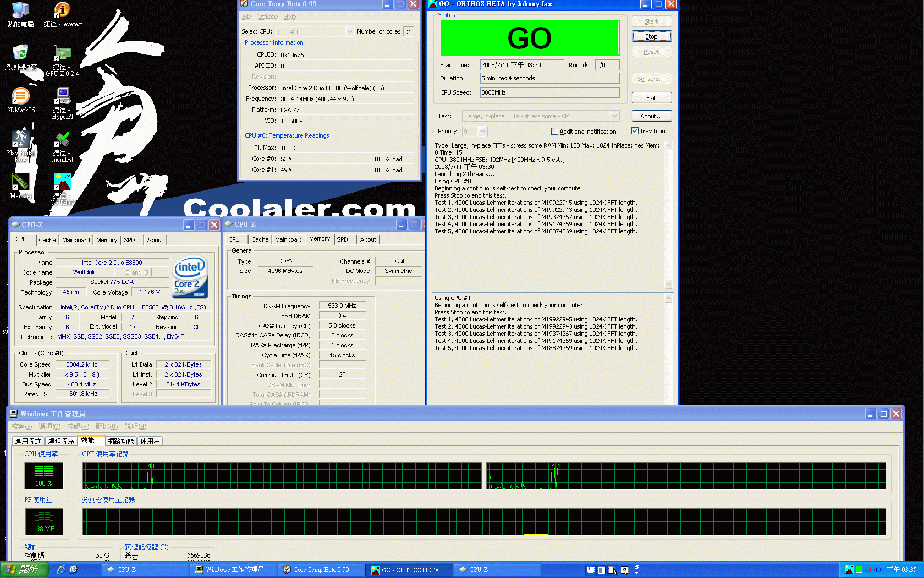The image size is (924, 578).
Task: Click the Task Manager window title icon
Action: tap(14, 413)
